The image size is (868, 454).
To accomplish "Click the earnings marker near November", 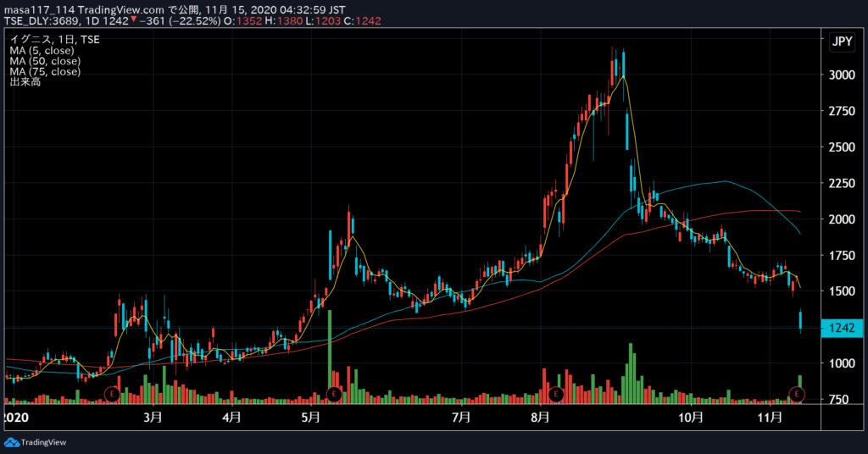I will [797, 394].
